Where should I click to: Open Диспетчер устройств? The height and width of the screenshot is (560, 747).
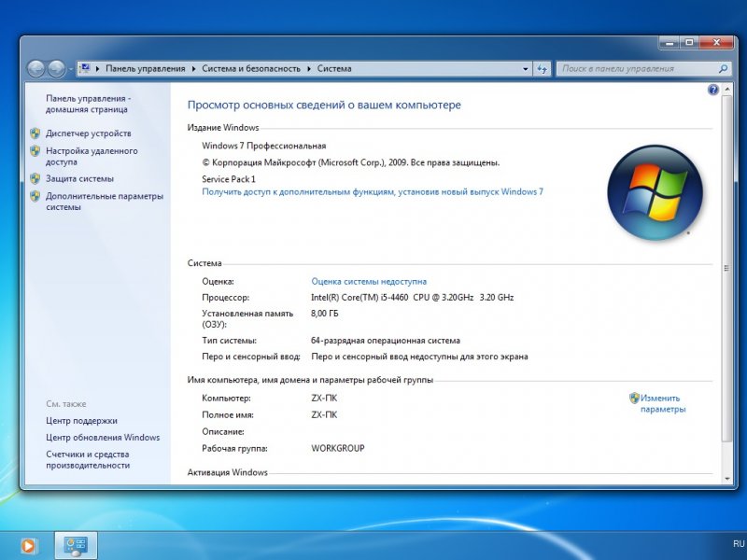pyautogui.click(x=88, y=133)
